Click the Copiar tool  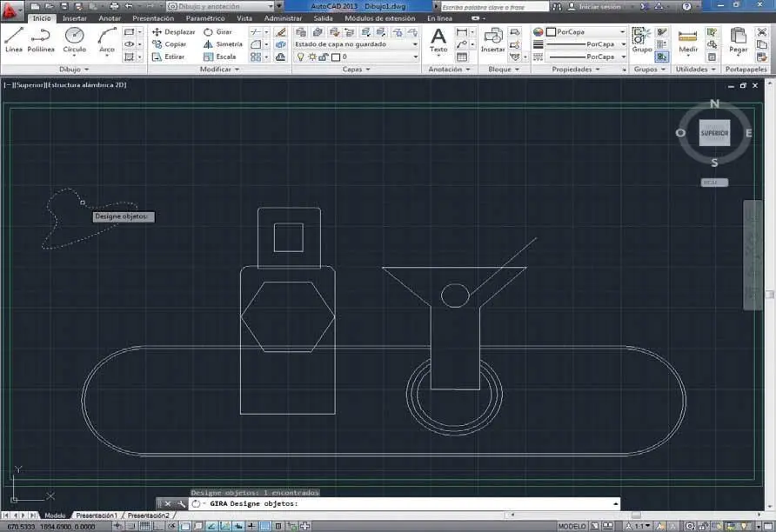170,44
